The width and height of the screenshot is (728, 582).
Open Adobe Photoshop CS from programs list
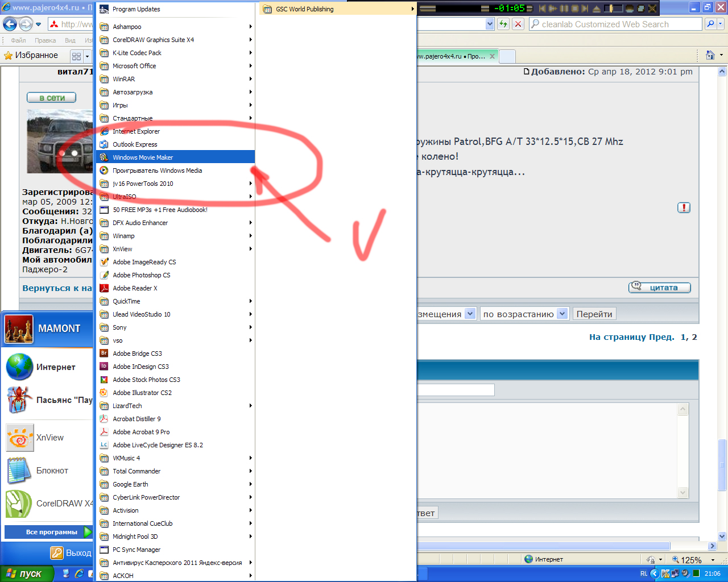click(176, 275)
